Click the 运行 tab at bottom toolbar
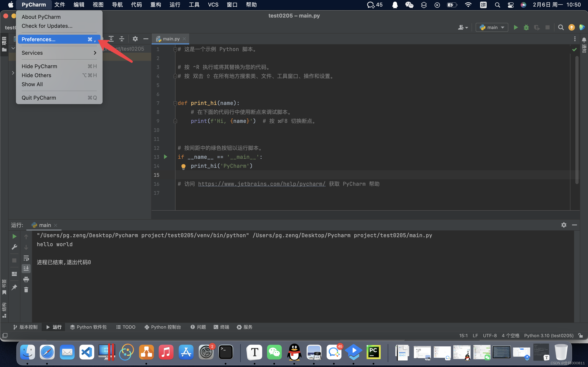The height and width of the screenshot is (367, 588). [54, 327]
